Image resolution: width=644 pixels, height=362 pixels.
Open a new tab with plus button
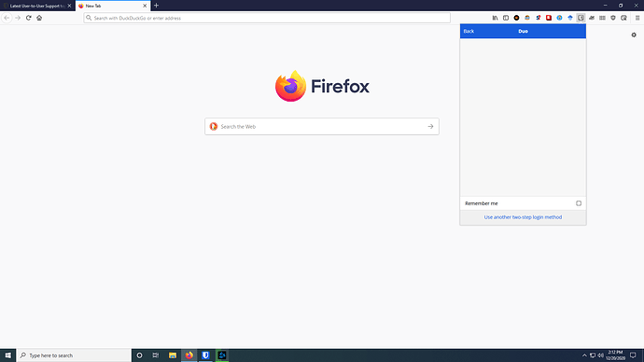[156, 6]
